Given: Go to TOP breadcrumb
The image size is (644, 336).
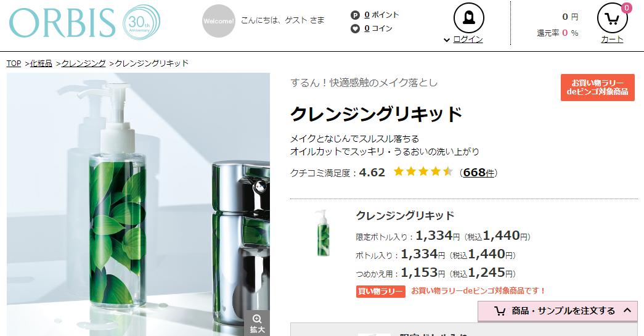Looking at the screenshot, I should [x=14, y=64].
